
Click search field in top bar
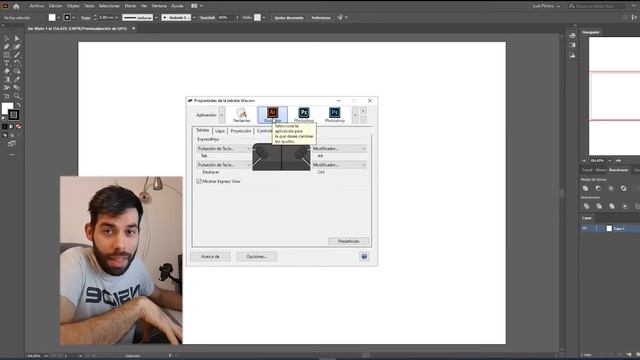[x=597, y=6]
